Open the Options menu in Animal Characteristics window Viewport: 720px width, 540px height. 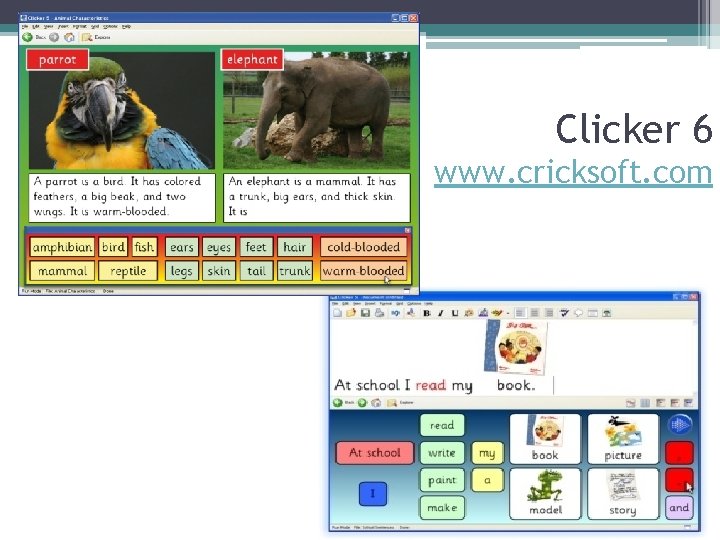(x=110, y=27)
